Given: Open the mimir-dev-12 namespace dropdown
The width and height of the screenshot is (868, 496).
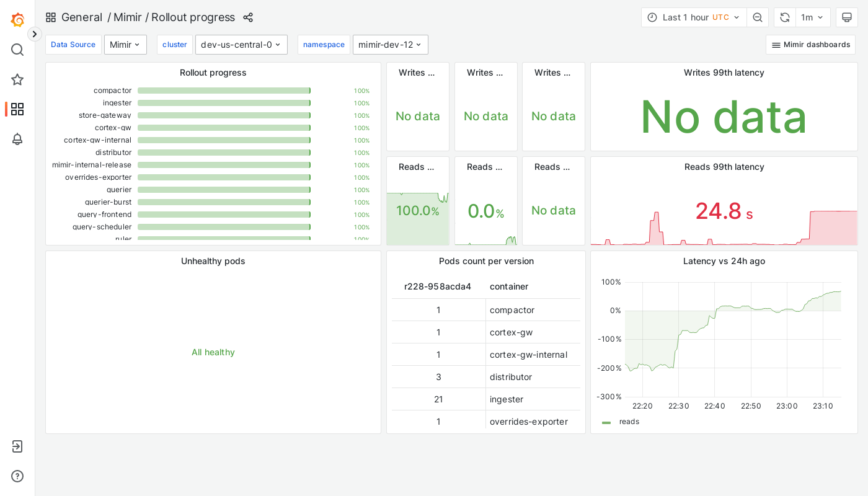Looking at the screenshot, I should (390, 45).
